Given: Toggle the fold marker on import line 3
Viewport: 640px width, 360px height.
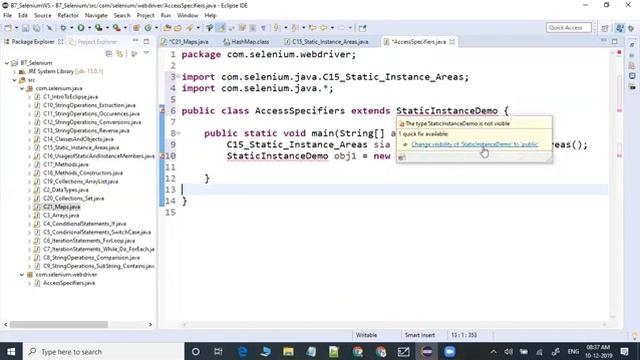Looking at the screenshot, I should (x=178, y=77).
